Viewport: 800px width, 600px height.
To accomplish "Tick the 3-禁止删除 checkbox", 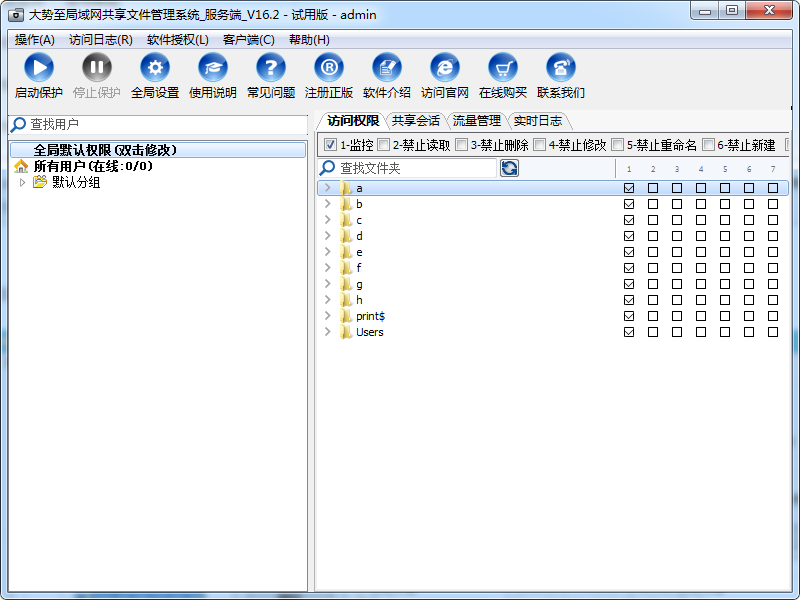I will (x=461, y=145).
